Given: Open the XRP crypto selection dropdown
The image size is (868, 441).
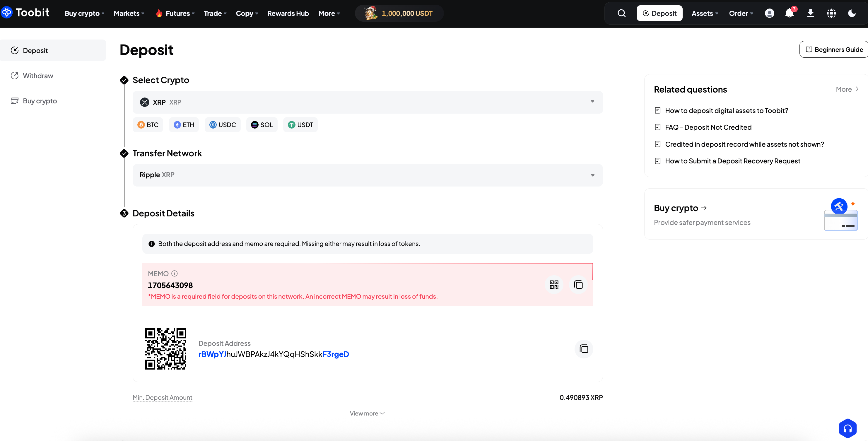Looking at the screenshot, I should coord(367,102).
